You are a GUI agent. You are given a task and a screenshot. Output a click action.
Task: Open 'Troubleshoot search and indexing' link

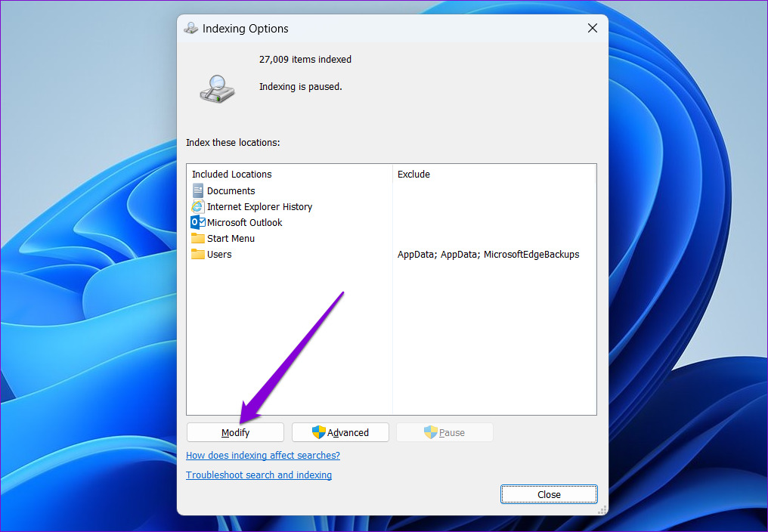click(x=259, y=475)
